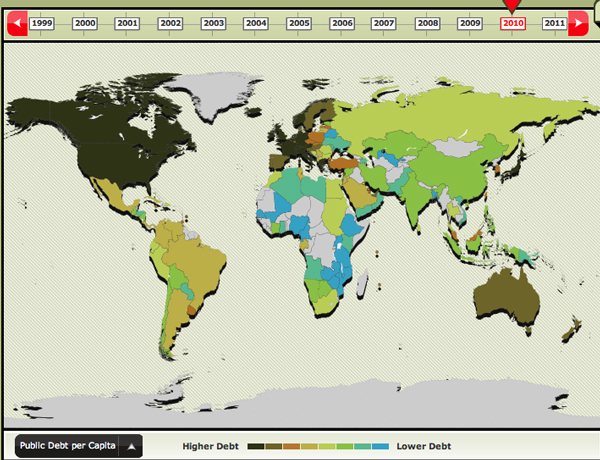Click the Higher Debt legend label
Viewport: 600px width, 460px height.
(210, 446)
